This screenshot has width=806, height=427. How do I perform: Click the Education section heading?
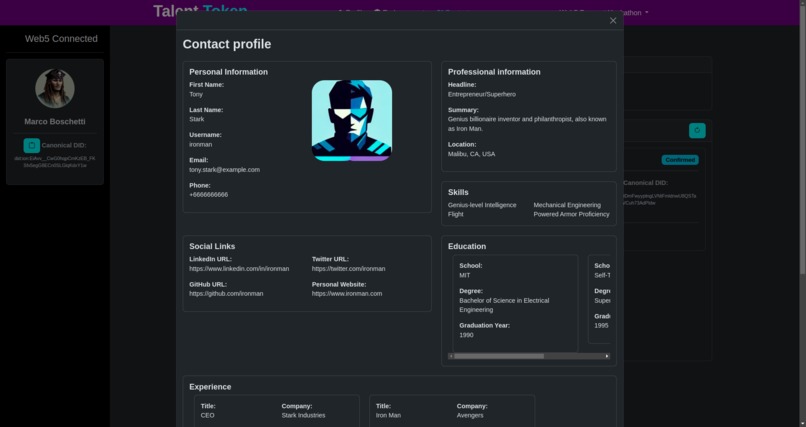pos(467,247)
